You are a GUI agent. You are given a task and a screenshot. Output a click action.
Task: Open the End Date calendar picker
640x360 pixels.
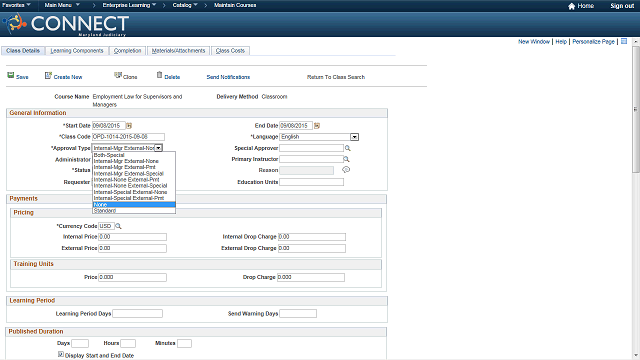click(317, 126)
